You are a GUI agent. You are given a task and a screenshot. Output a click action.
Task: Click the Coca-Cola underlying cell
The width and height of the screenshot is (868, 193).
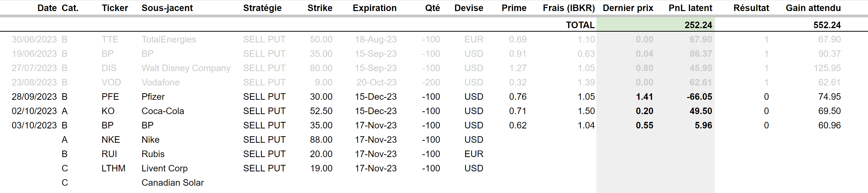tap(163, 111)
